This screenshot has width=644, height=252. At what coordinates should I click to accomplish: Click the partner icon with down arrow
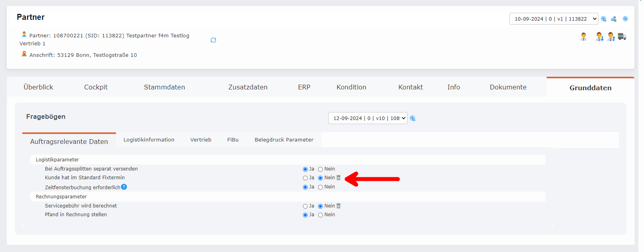599,37
